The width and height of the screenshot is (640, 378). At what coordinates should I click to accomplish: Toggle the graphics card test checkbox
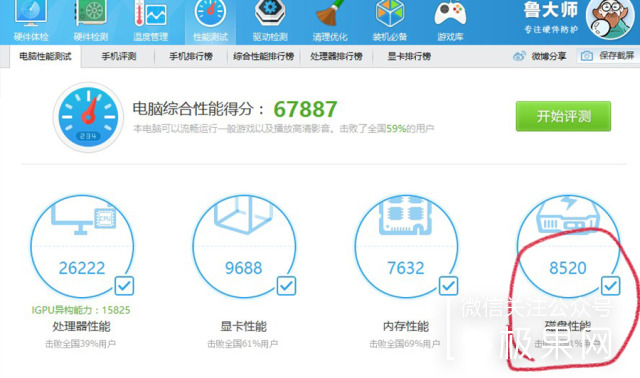click(x=286, y=286)
